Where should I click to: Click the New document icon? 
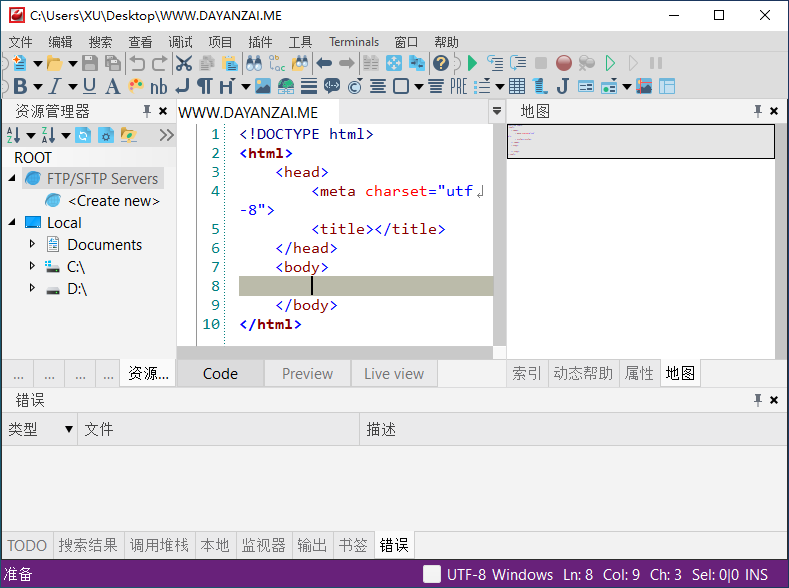click(x=19, y=63)
